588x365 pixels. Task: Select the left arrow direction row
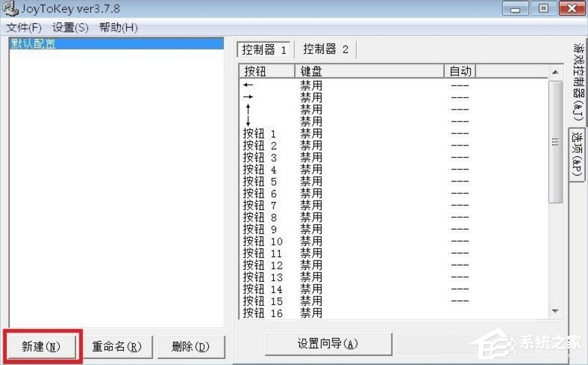(394, 85)
